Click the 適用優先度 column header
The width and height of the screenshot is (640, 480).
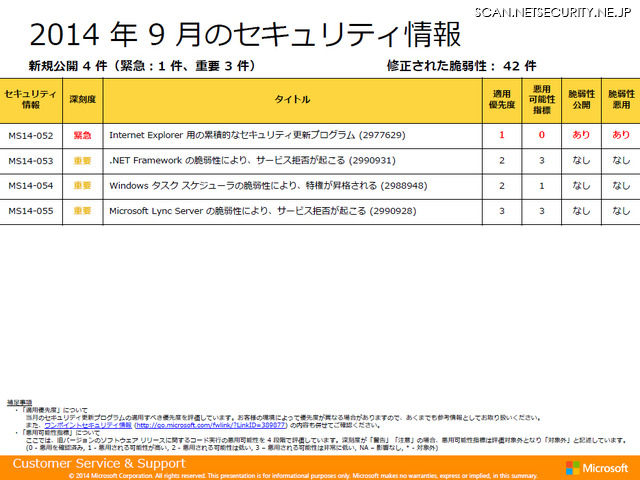click(x=501, y=100)
